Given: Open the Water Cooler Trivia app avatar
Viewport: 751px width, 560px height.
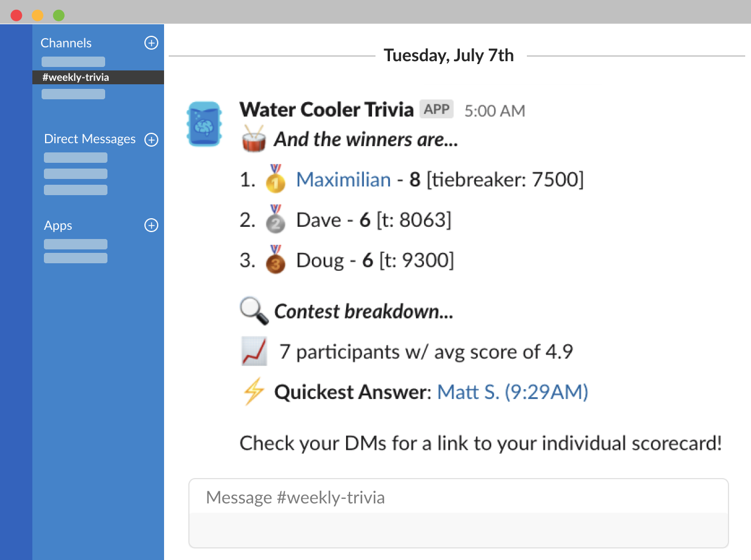Looking at the screenshot, I should 204,125.
